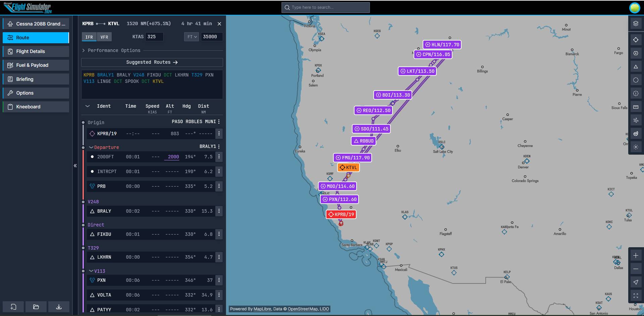Click ROBUD waypoint label on map
This screenshot has height=316, width=644.
pos(363,141)
